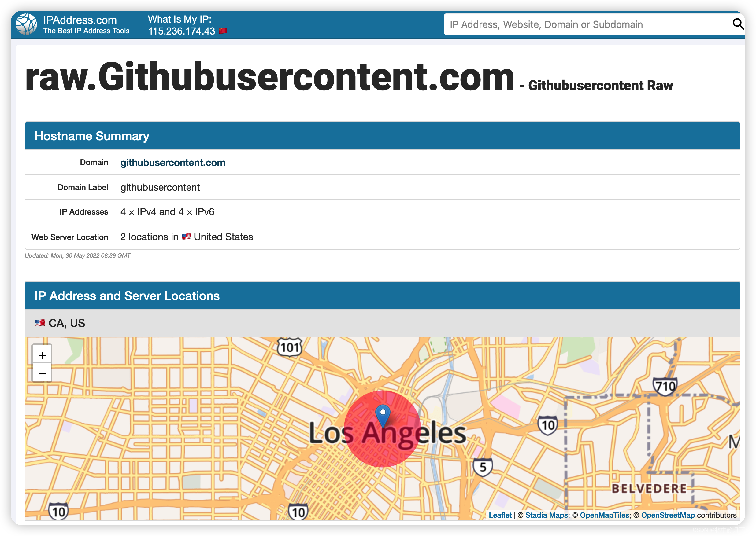Image resolution: width=756 pixels, height=536 pixels.
Task: Click the 'IP Addresses' row label
Action: point(84,212)
